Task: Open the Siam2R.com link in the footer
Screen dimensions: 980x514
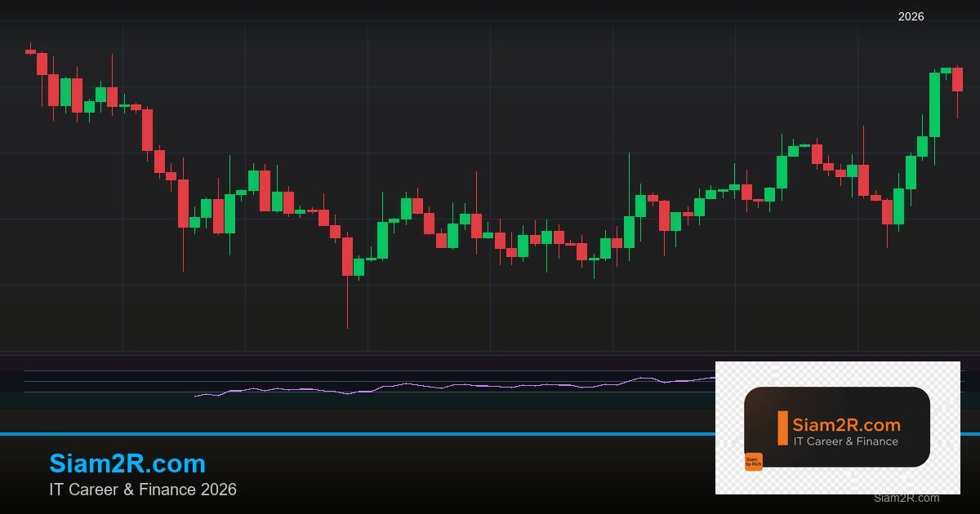Action: pyautogui.click(x=128, y=463)
